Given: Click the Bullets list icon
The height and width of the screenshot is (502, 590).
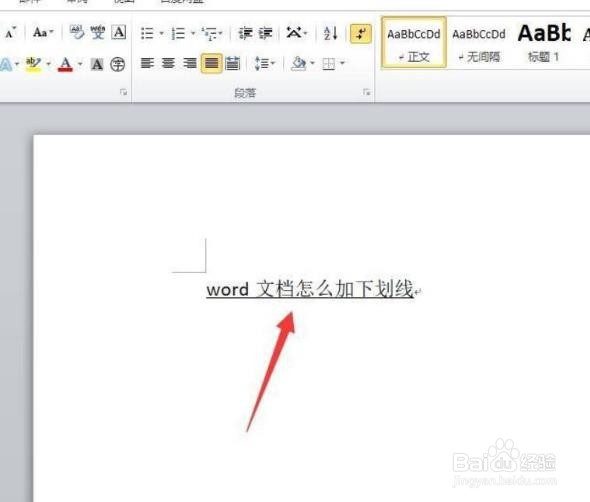Looking at the screenshot, I should [147, 33].
